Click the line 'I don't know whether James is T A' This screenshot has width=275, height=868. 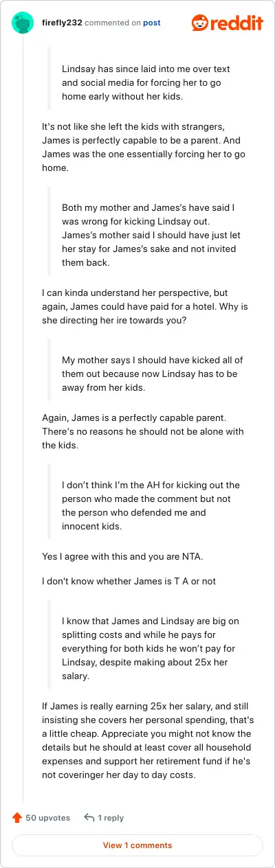[x=129, y=582]
